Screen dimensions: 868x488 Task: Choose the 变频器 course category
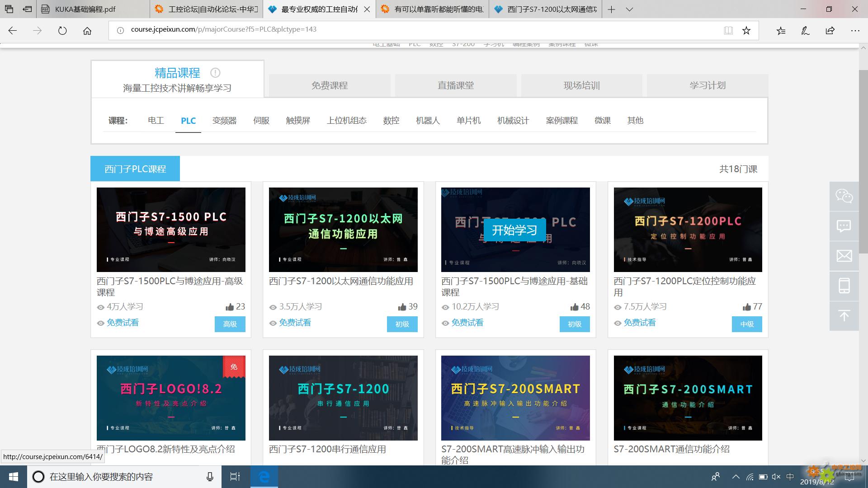click(x=225, y=121)
